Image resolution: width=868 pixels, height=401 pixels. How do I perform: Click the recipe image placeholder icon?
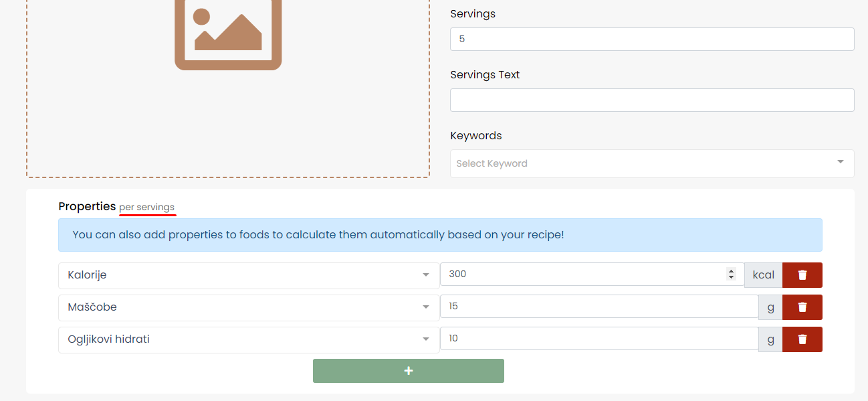[x=227, y=35]
